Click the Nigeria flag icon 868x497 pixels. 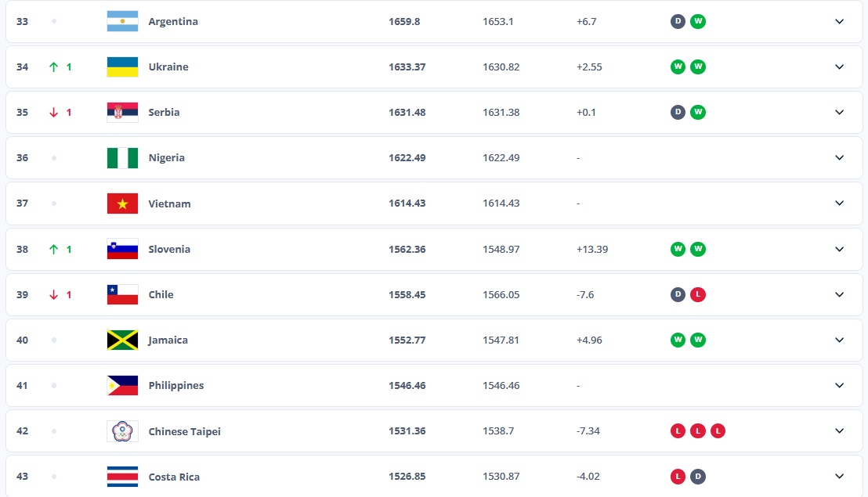click(x=122, y=157)
